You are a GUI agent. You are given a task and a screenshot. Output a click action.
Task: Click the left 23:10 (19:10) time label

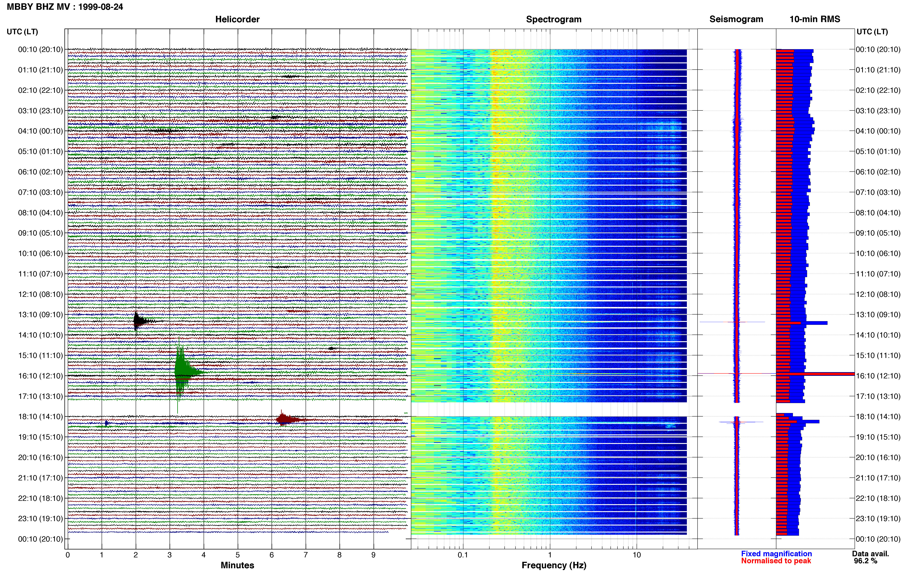[40, 519]
